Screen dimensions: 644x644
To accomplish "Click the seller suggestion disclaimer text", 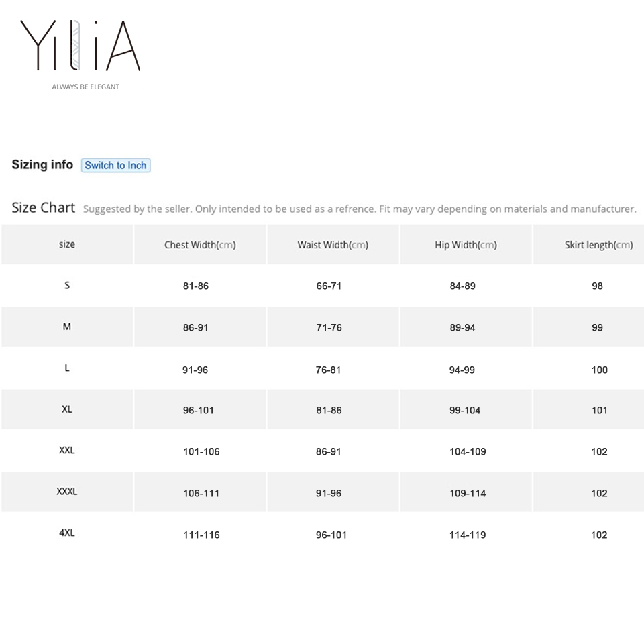I will pos(359,209).
